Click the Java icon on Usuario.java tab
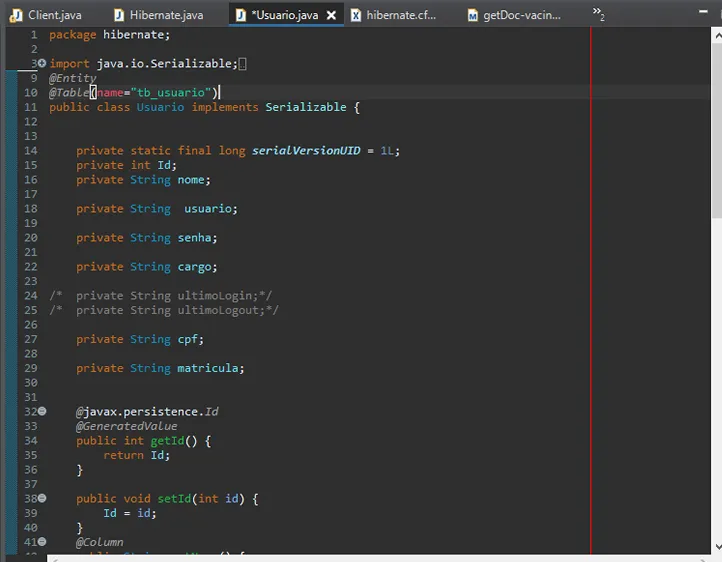The width and height of the screenshot is (722, 562). 241,15
